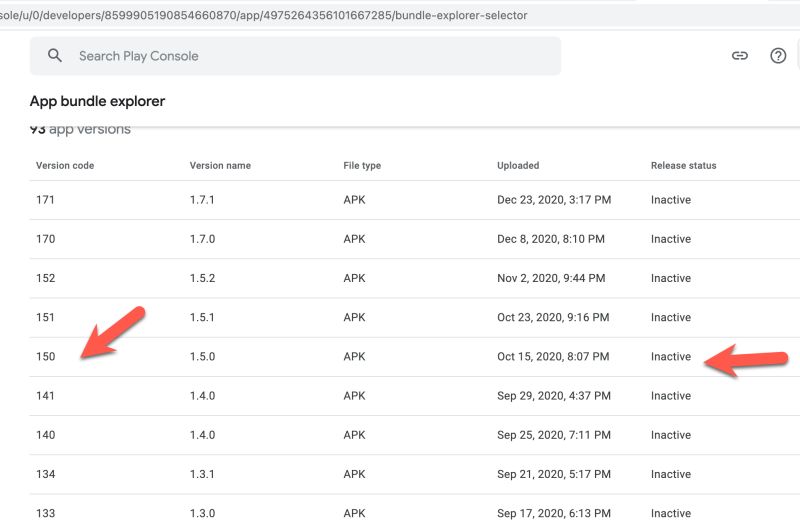The image size is (800, 524).
Task: Click the 93 app versions count text
Action: pyautogui.click(x=80, y=129)
